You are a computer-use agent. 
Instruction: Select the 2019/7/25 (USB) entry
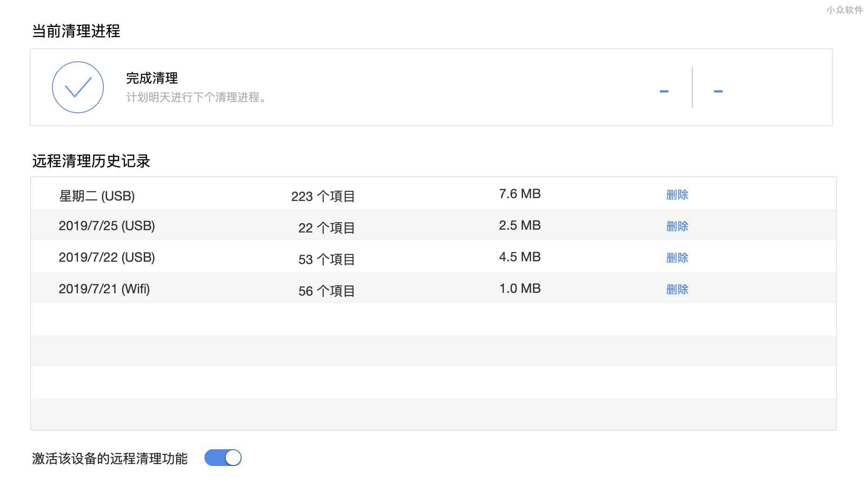coord(107,226)
